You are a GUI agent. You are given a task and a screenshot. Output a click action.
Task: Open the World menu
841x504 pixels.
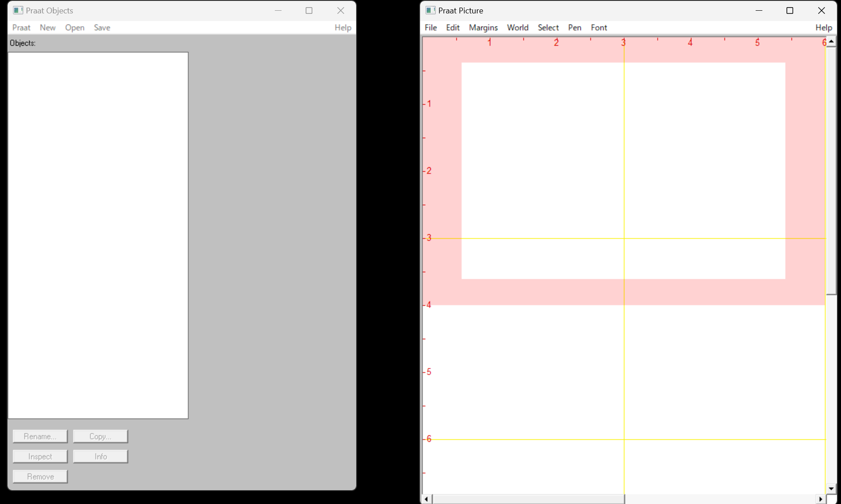[517, 28]
